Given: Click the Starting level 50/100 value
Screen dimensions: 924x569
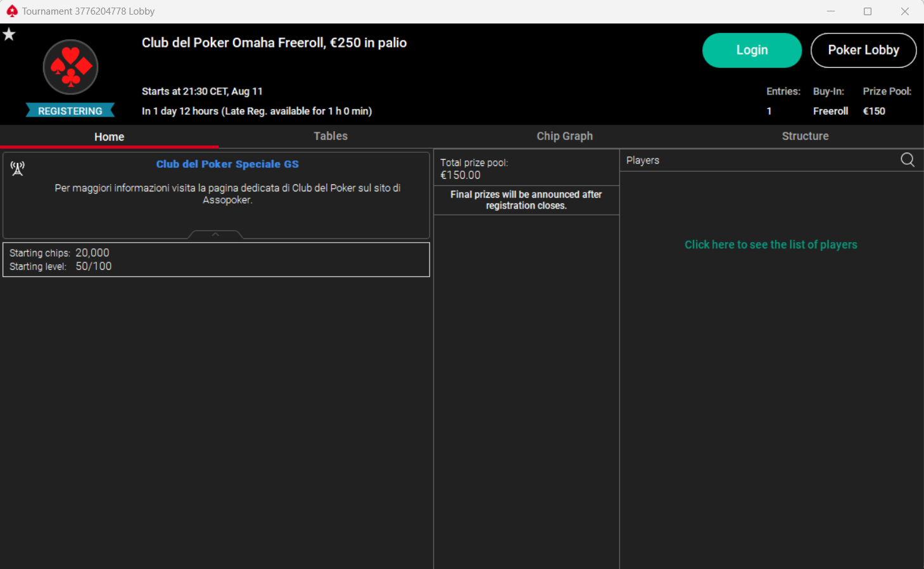Looking at the screenshot, I should coord(94,266).
